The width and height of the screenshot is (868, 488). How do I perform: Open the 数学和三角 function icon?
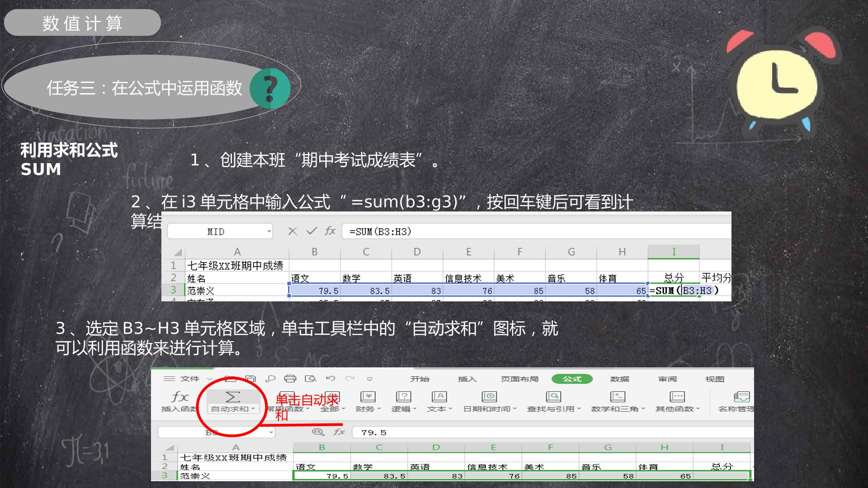click(x=618, y=397)
